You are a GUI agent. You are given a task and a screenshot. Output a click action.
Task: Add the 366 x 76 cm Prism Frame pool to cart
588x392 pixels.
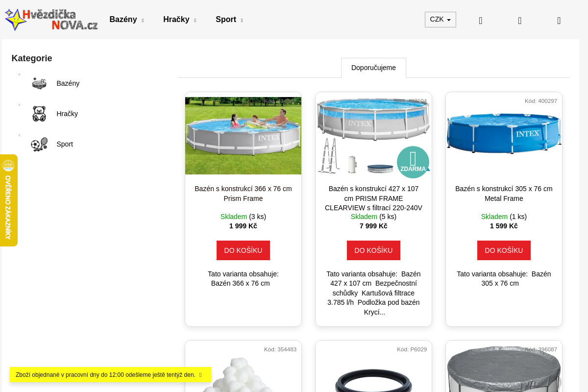pyautogui.click(x=243, y=250)
